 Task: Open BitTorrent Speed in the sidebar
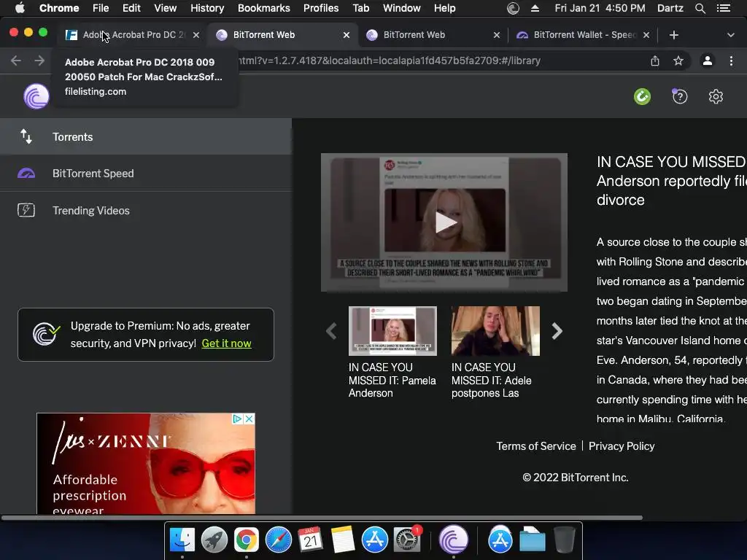pyautogui.click(x=146, y=174)
